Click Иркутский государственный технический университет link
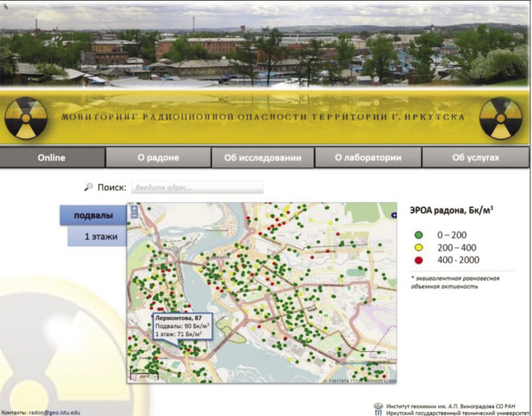Image resolution: width=532 pixels, height=416 pixels. tap(458, 413)
